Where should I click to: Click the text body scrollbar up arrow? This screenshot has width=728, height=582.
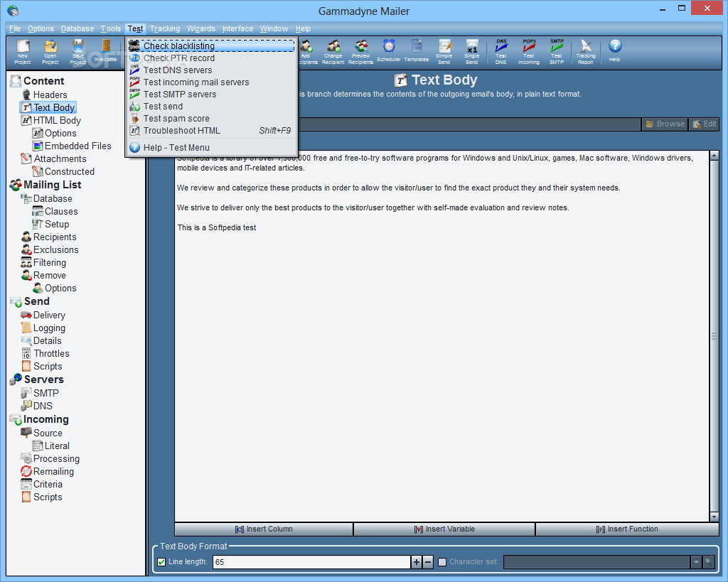(714, 156)
